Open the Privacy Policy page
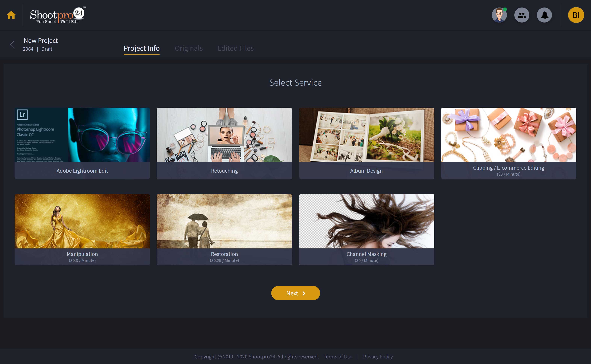Viewport: 591px width, 364px height. 378,356
